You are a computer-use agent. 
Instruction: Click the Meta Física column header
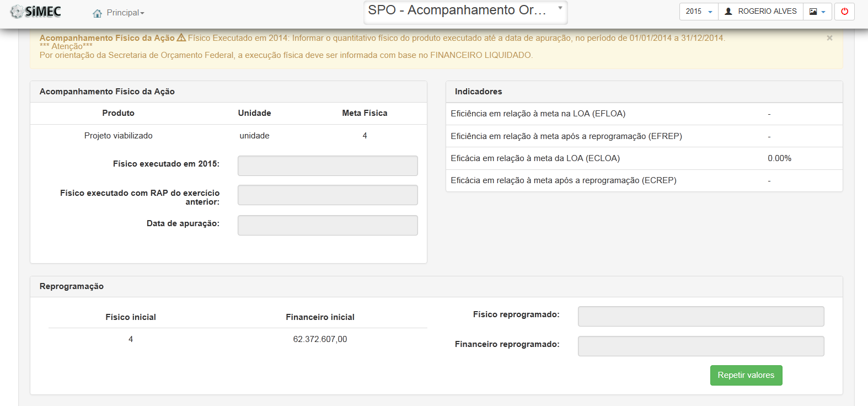click(365, 113)
